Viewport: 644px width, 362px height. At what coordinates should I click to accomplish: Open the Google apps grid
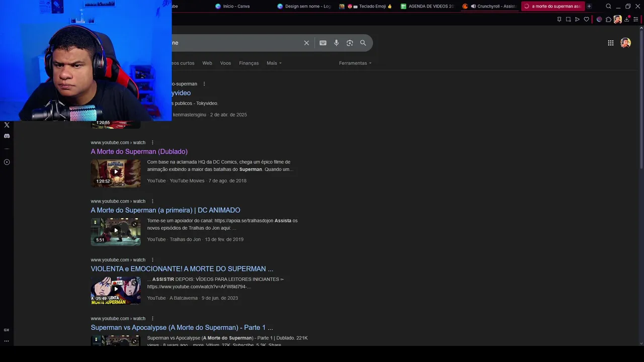611,43
